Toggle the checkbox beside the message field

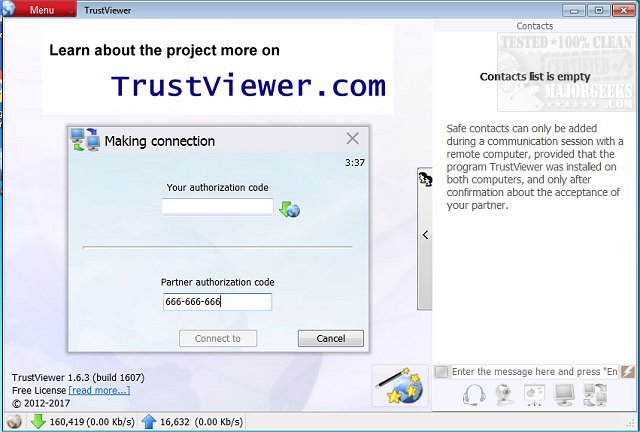441,372
